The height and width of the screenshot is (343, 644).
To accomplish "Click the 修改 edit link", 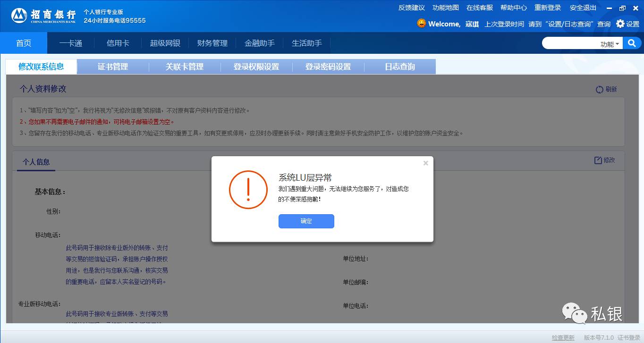I will pos(609,160).
